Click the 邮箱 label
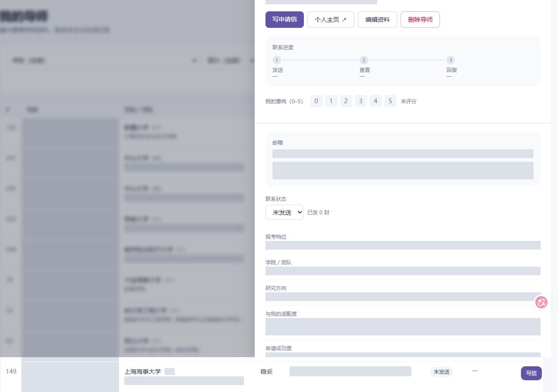The height and width of the screenshot is (392, 558). pyautogui.click(x=278, y=142)
